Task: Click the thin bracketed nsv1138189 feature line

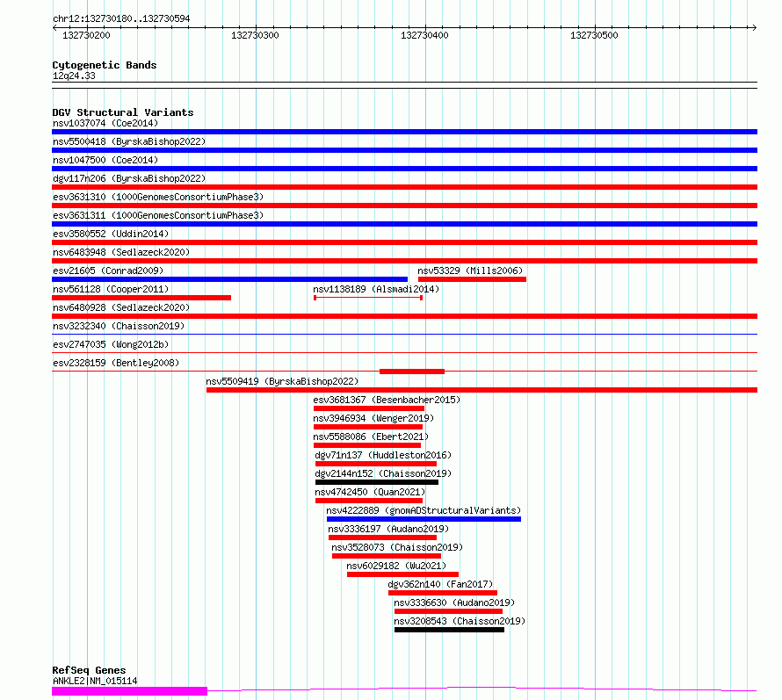Action: tap(368, 298)
